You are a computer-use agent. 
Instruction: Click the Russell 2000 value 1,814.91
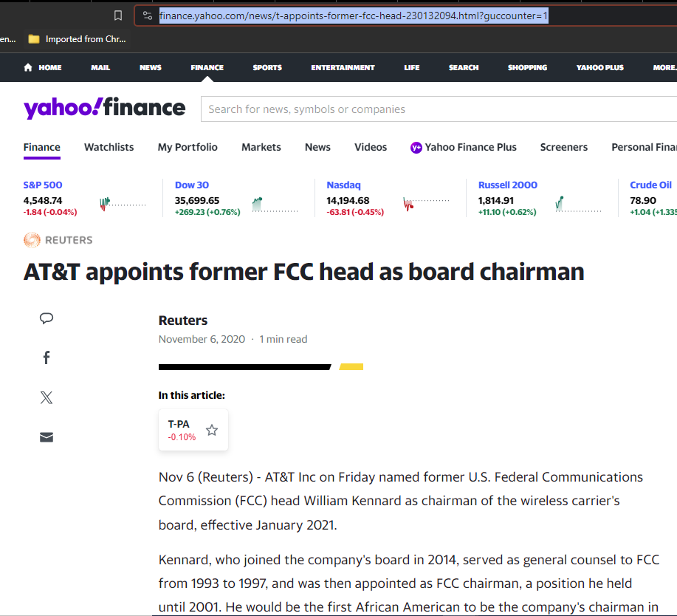click(495, 200)
